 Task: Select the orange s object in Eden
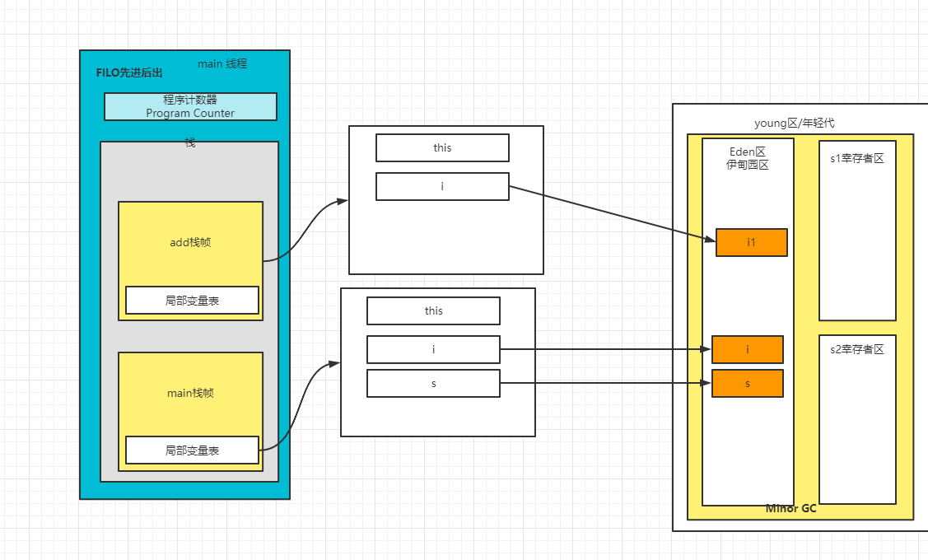pyautogui.click(x=748, y=383)
